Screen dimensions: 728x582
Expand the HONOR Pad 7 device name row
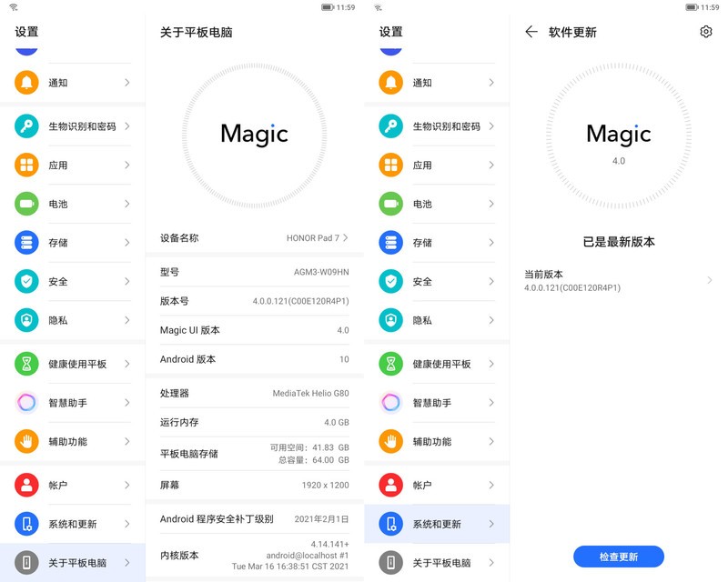tap(253, 237)
